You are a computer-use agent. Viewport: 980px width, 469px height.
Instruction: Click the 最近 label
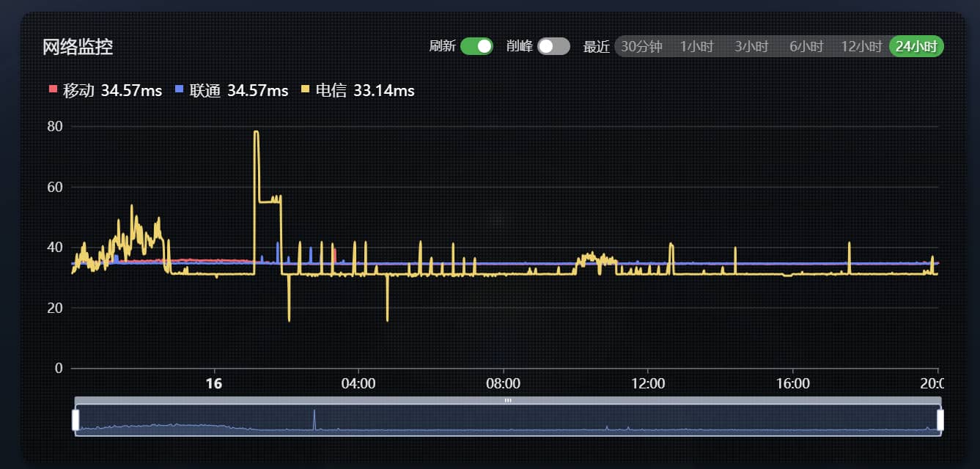tap(596, 47)
